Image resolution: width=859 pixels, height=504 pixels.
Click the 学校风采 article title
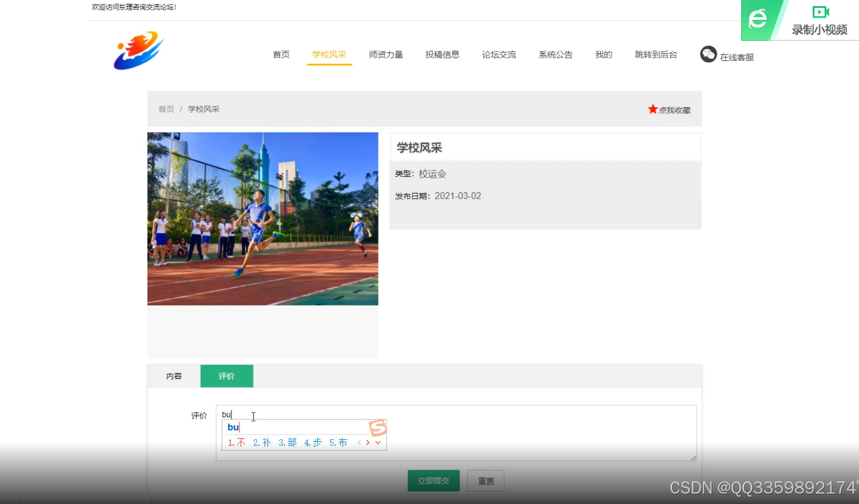click(419, 148)
